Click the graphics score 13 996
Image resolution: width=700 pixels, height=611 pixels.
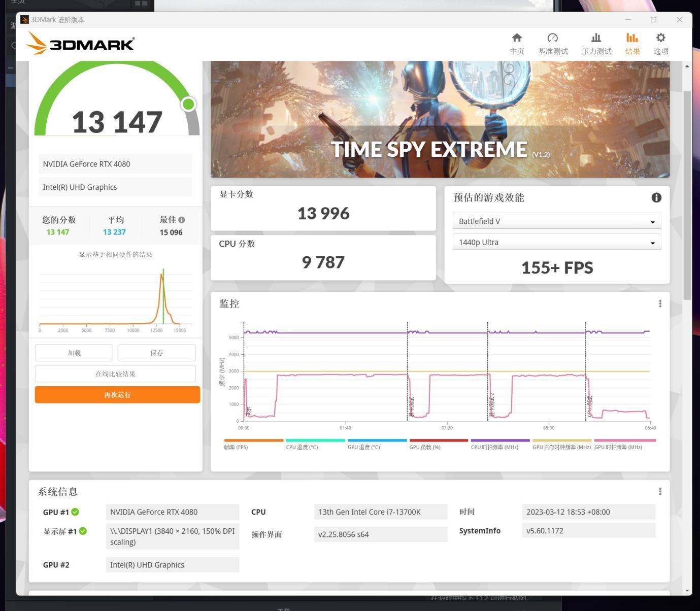(x=323, y=213)
